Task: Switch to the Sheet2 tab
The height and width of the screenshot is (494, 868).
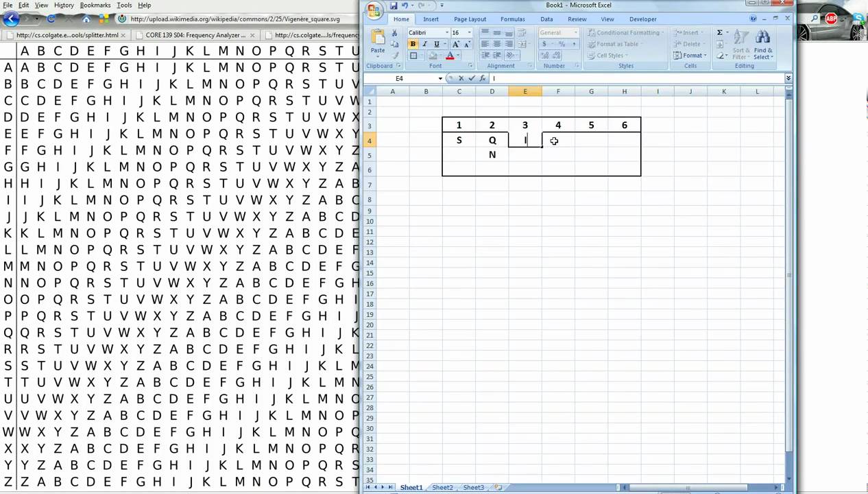Action: (x=442, y=488)
